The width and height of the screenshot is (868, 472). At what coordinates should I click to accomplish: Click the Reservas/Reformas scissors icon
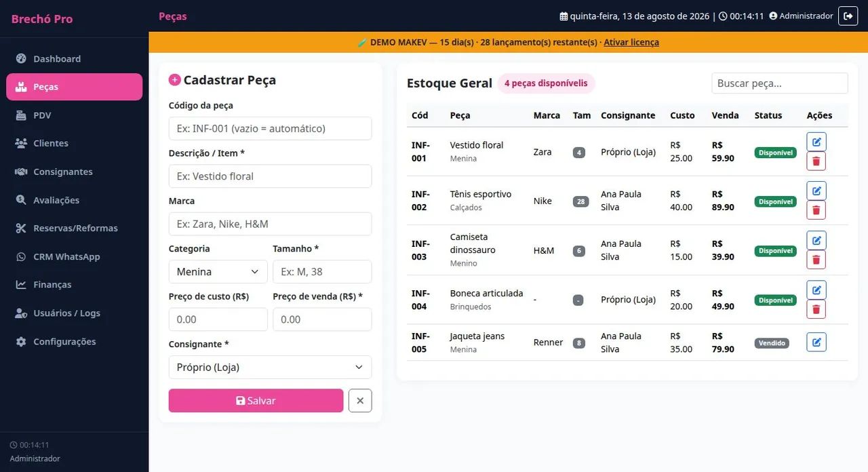(x=21, y=228)
